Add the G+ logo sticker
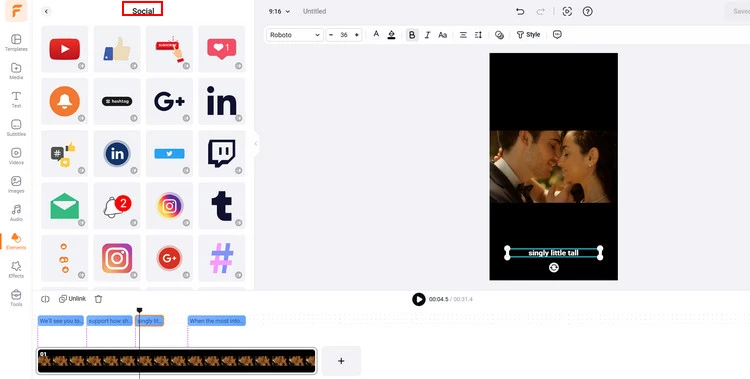Screen dimensions: 750x379 (169, 101)
